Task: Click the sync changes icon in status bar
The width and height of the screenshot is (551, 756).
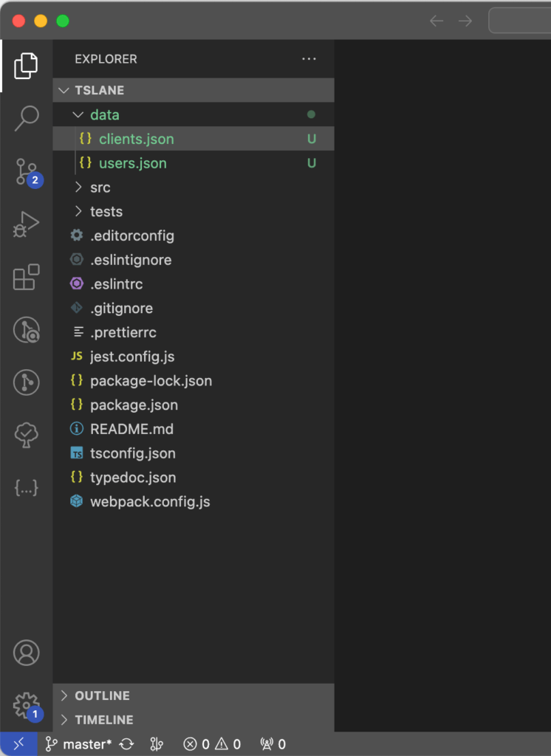Action: [x=126, y=743]
